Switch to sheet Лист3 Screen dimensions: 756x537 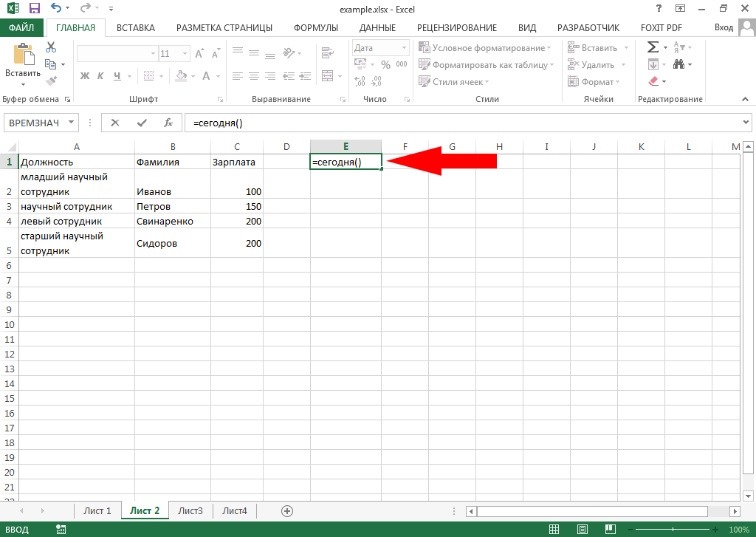point(190,510)
